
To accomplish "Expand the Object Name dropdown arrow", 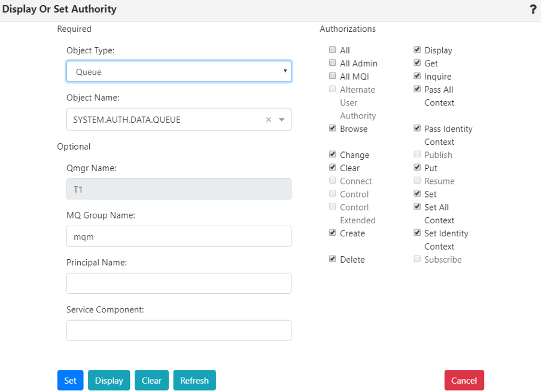I will click(281, 120).
